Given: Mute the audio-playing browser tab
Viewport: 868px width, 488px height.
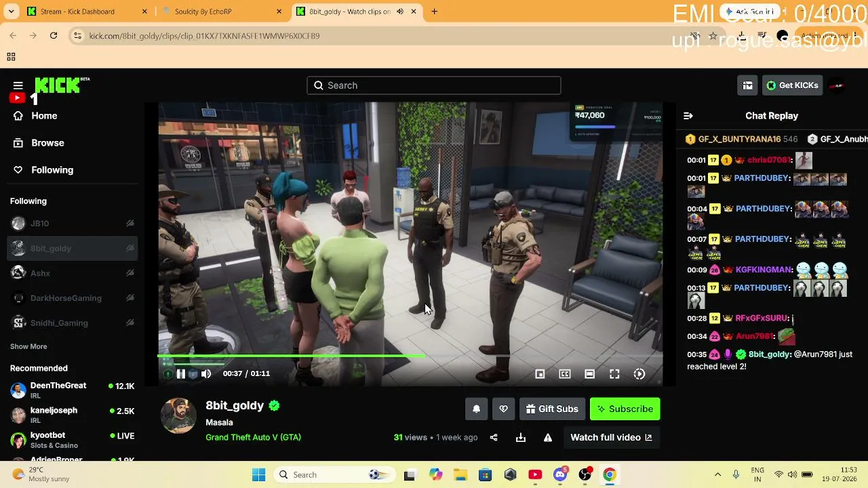Looking at the screenshot, I should click(x=400, y=12).
